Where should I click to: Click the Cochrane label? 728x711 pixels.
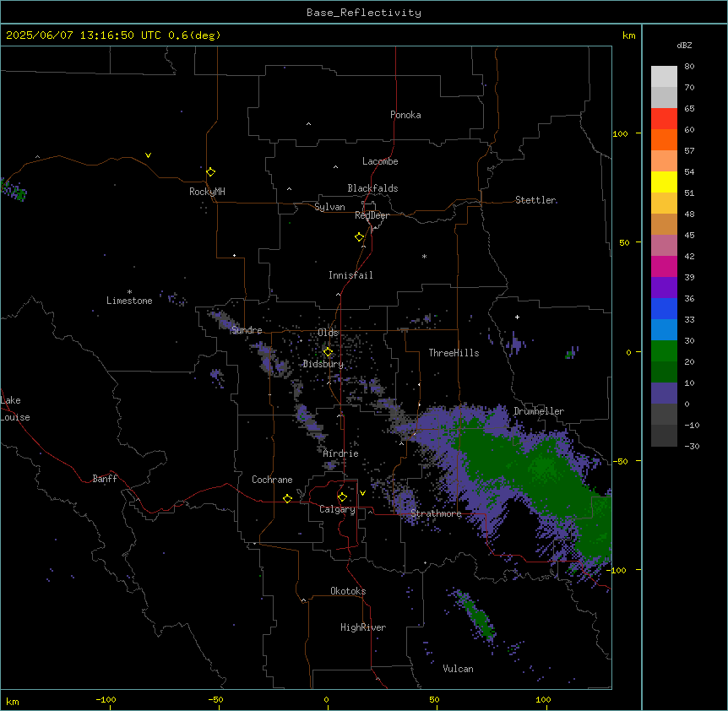point(272,480)
